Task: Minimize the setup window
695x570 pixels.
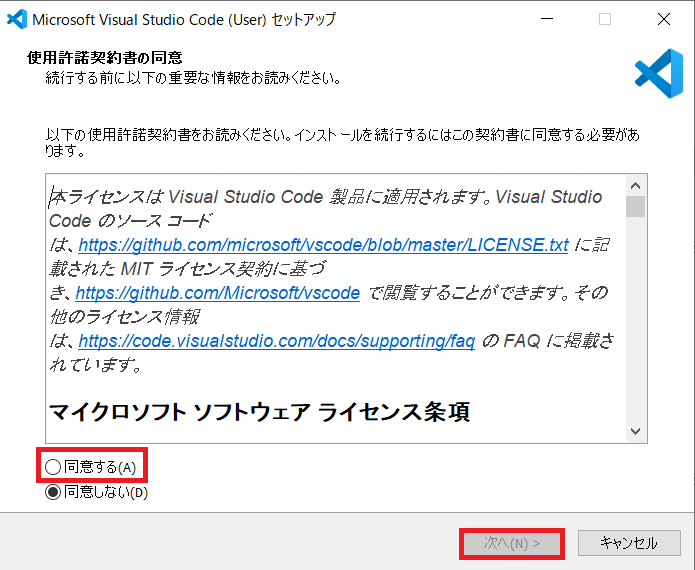Action: pyautogui.click(x=547, y=19)
